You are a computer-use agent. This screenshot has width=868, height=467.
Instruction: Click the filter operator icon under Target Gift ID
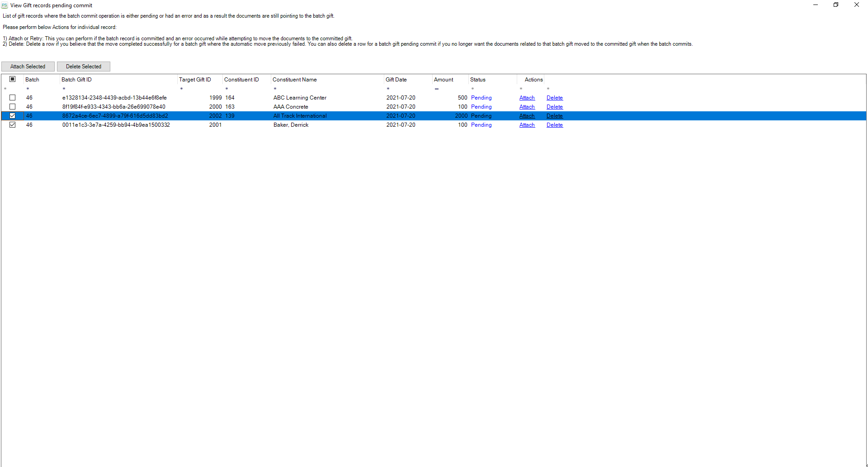181,89
